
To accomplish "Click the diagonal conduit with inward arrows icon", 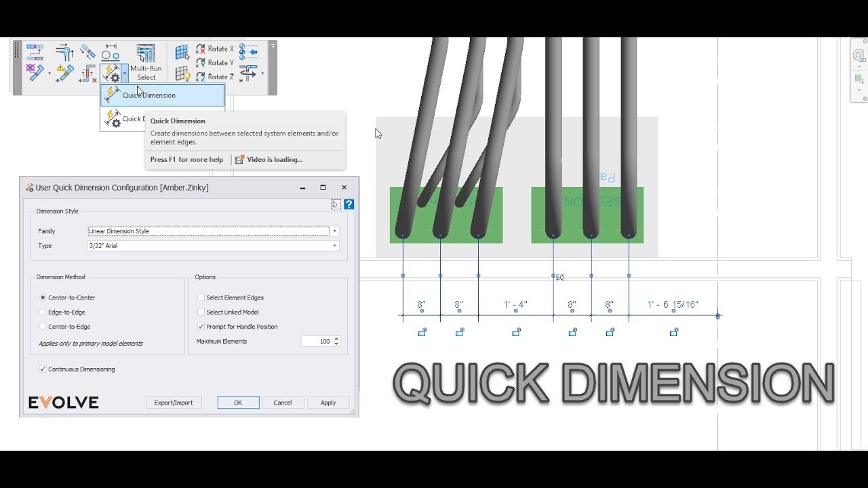I will [88, 52].
